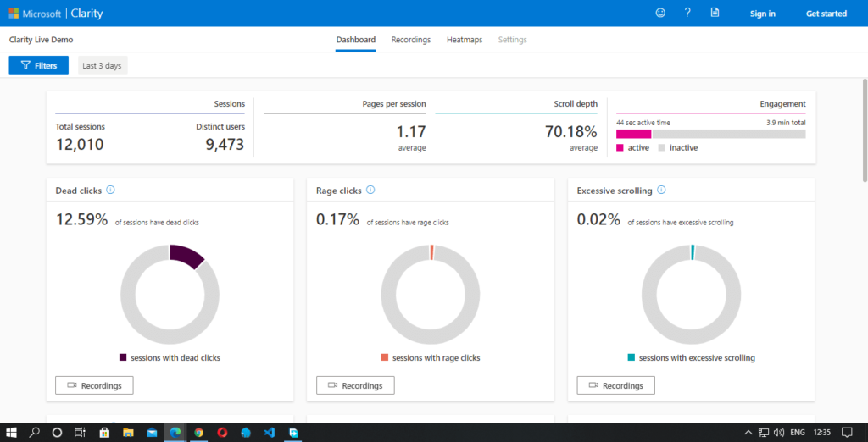868x442 pixels.
Task: Open taskbar search magnifier
Action: coord(34,433)
